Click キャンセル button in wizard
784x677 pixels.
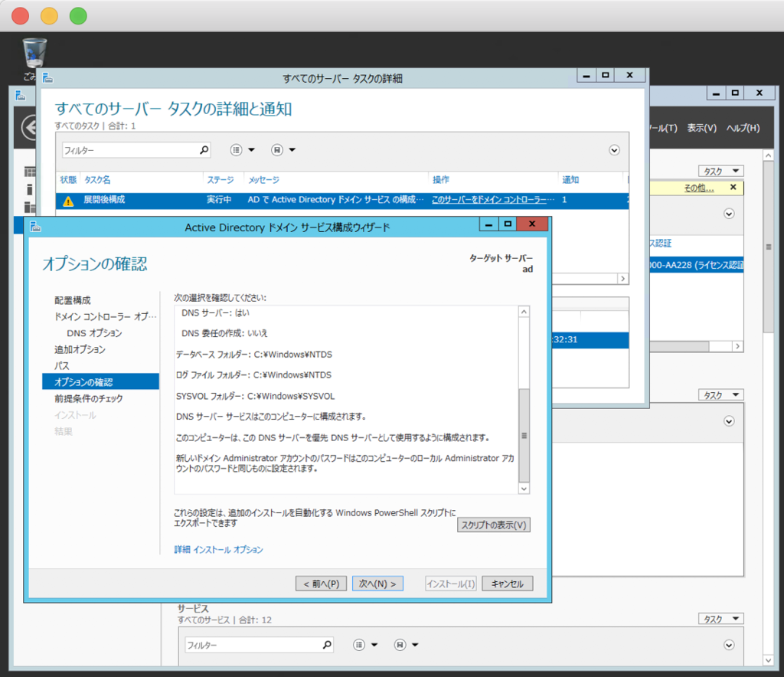pyautogui.click(x=507, y=584)
